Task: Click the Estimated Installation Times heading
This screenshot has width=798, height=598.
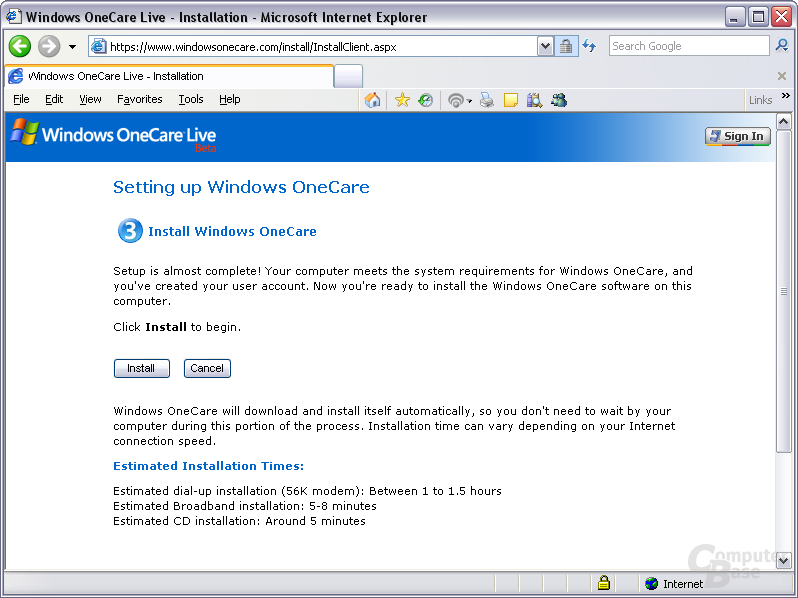Action: [209, 466]
